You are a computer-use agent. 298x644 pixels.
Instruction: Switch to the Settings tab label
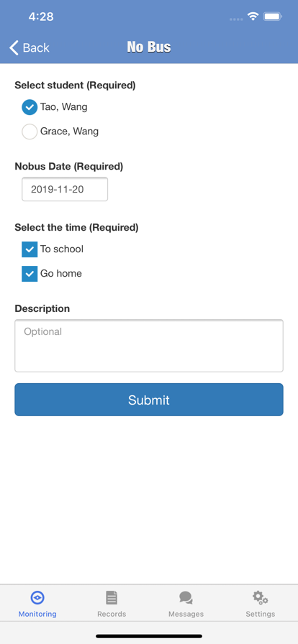pyautogui.click(x=260, y=614)
